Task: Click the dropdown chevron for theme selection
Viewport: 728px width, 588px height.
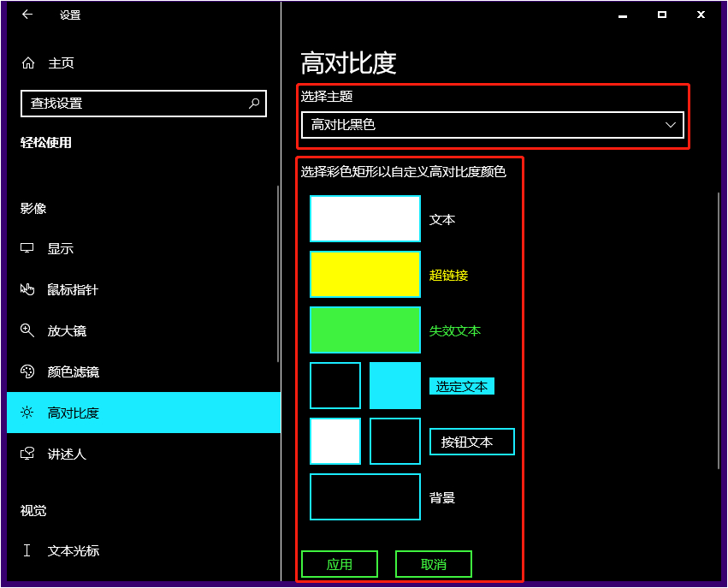Action: click(671, 124)
